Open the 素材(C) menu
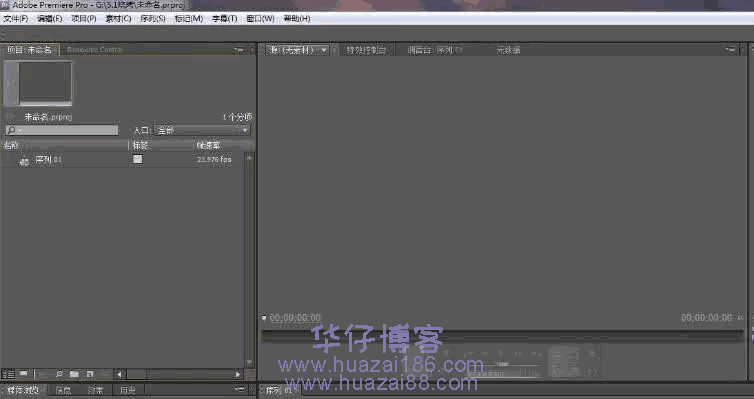Viewport: 754px width, 399px height. (118, 19)
